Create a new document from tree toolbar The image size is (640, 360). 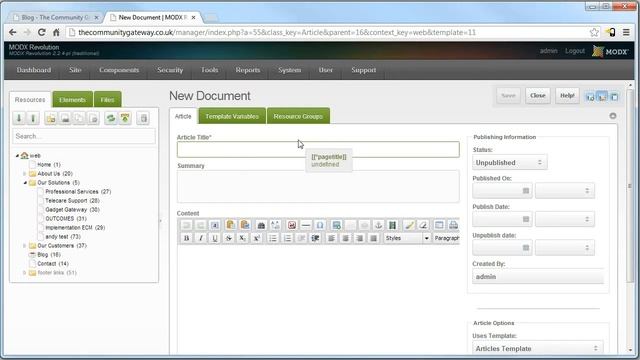[x=51, y=118]
